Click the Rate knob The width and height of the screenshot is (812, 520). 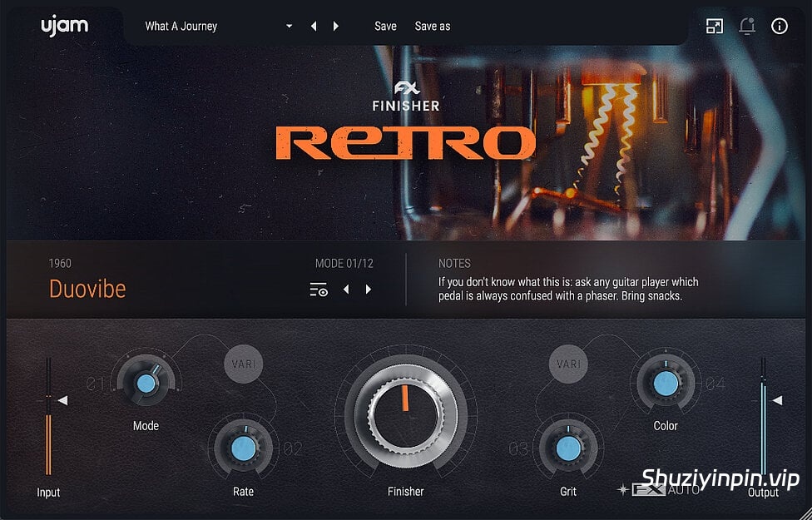tap(244, 448)
